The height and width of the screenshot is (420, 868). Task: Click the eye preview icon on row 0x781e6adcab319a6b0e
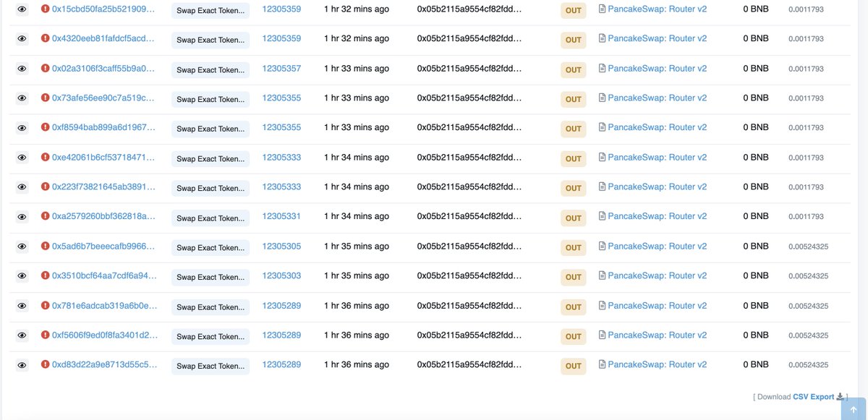click(x=22, y=305)
